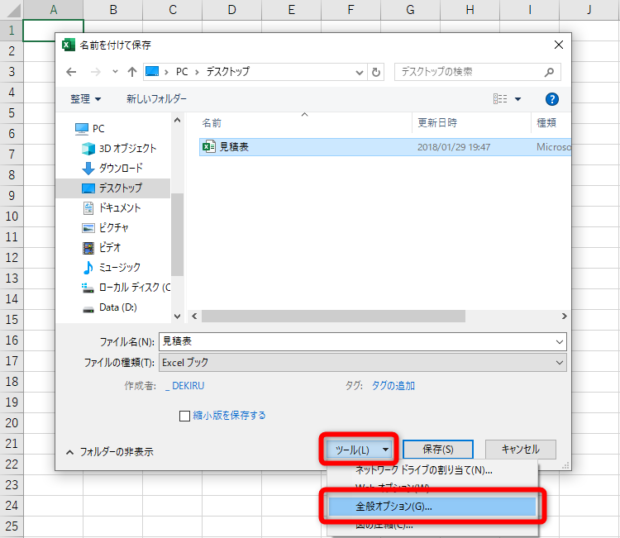Screen dimensions: 620x538
Task: Open the 整理 organize menu
Action: [85, 99]
